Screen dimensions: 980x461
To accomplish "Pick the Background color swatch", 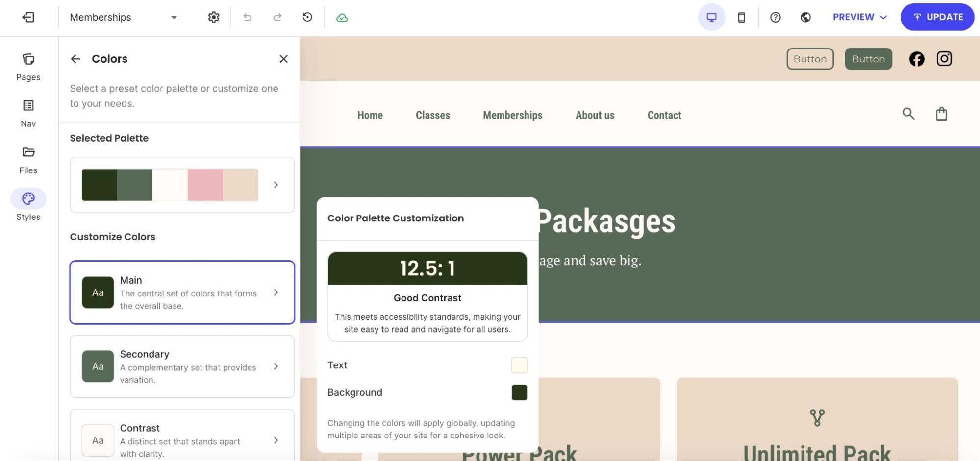I will pos(519,392).
